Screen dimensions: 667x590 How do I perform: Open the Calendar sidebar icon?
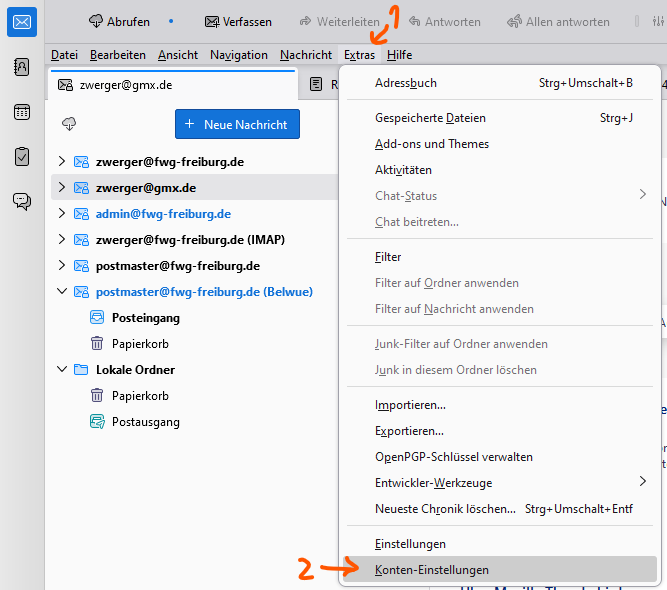pos(22,112)
